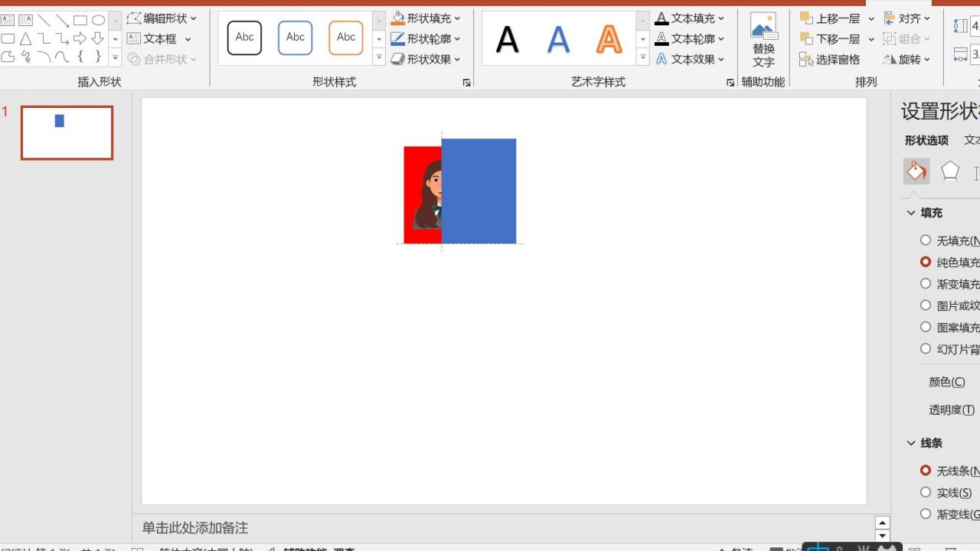This screenshot has height=551, width=980.
Task: Open the Shape Fill (形状填充) dropdown
Action: coord(426,18)
